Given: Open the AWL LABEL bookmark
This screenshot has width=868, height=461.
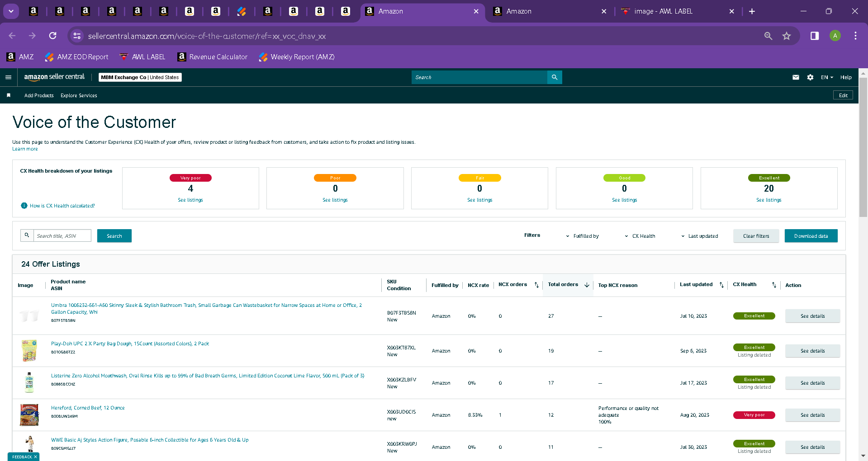Looking at the screenshot, I should click(142, 57).
